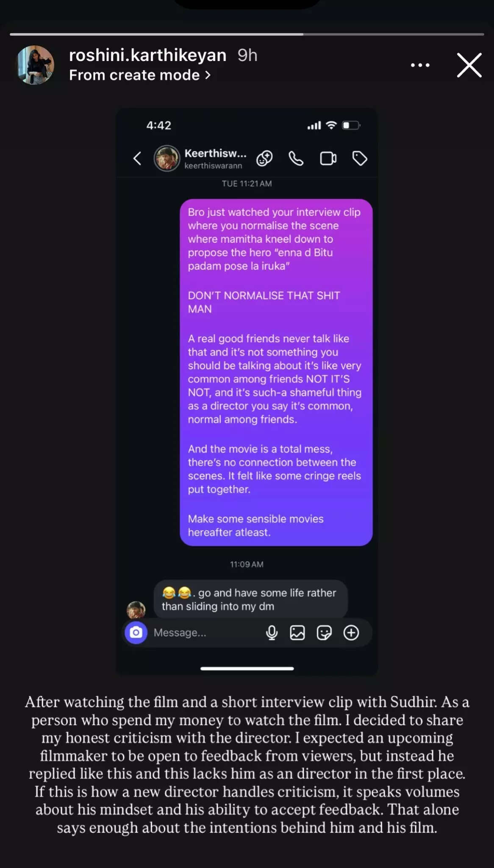Viewport: 494px width, 868px height.
Task: Record audio with the microphone icon
Action: [x=272, y=633]
